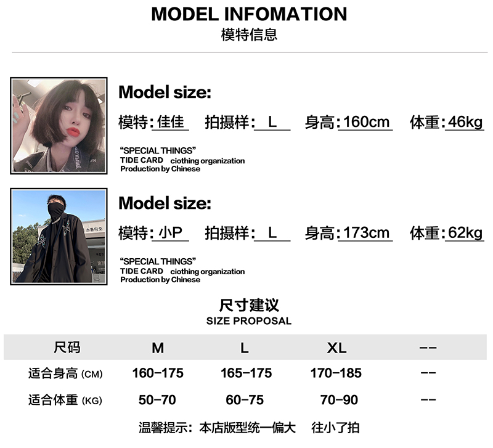Select the 60-75 weight range cell

tap(245, 401)
